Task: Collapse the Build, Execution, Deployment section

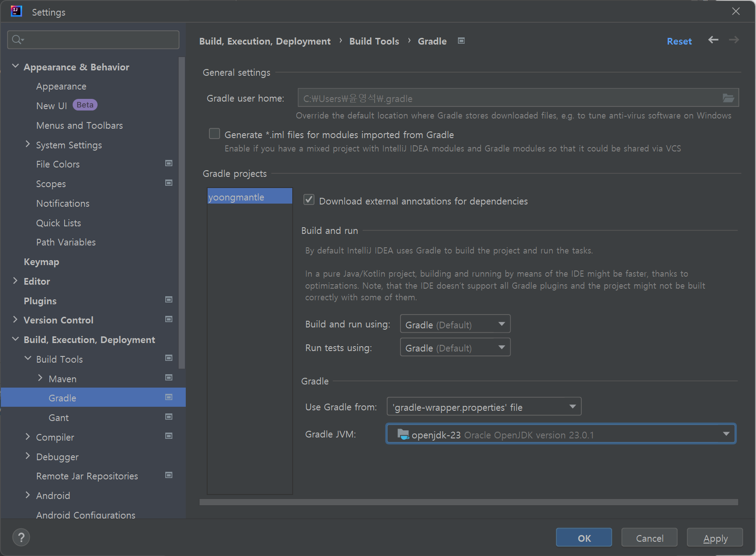Action: pos(16,339)
